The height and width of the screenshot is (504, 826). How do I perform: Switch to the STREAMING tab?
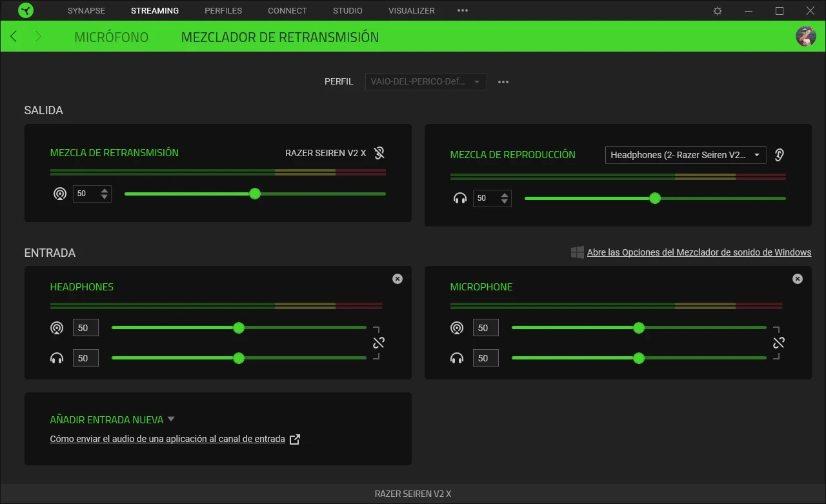pos(155,11)
